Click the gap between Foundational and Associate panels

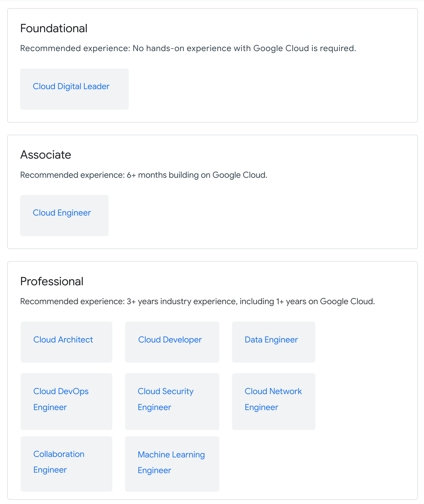[212, 129]
